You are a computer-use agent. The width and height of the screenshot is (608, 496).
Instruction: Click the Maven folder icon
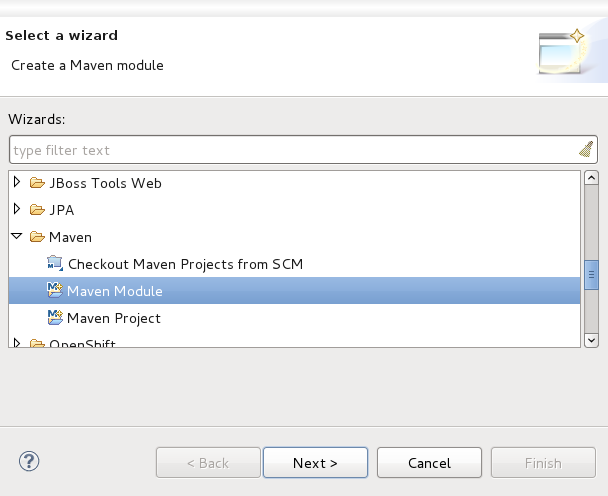coord(37,237)
